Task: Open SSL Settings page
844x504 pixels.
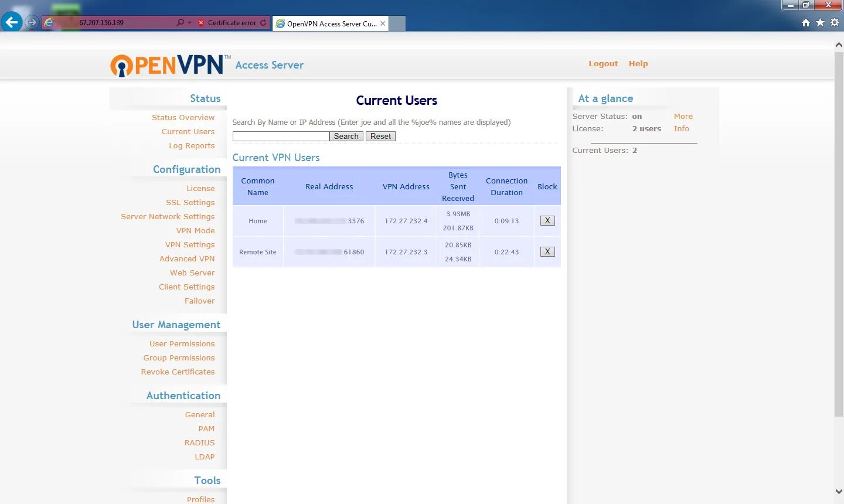Action: [190, 202]
